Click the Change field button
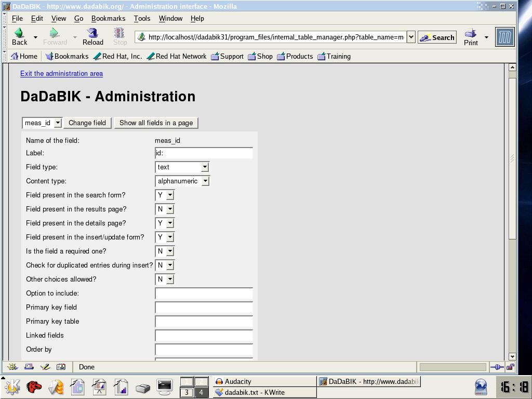532x399 pixels. point(87,123)
